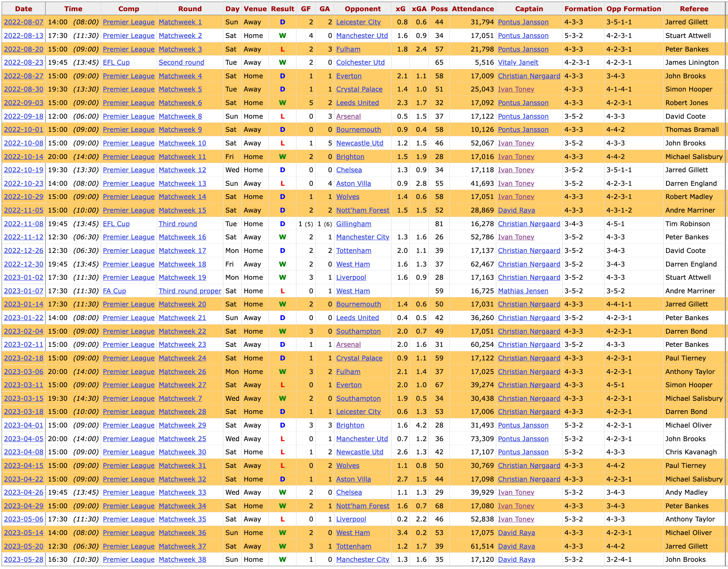Open the EFL Cup Third round link
Image resolution: width=728 pixels, height=569 pixels.
point(178,224)
